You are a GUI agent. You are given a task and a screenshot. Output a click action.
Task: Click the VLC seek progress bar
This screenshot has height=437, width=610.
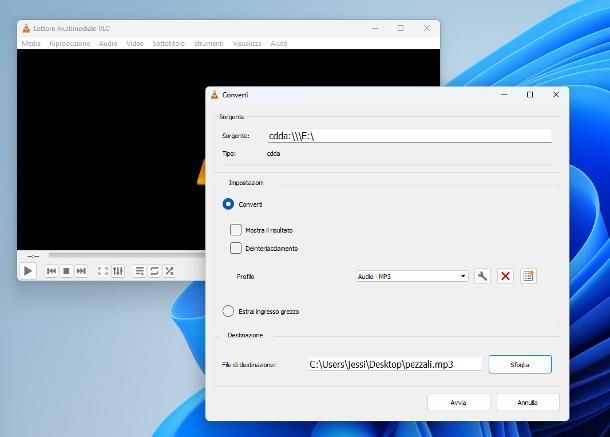[126, 255]
